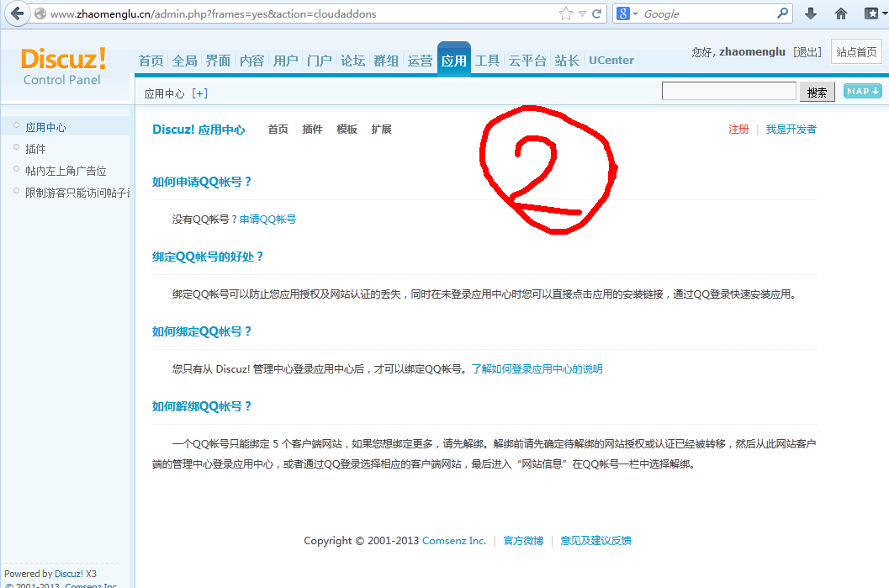The image size is (889, 588).
Task: Open the 界面 admin tab
Action: coord(219,61)
